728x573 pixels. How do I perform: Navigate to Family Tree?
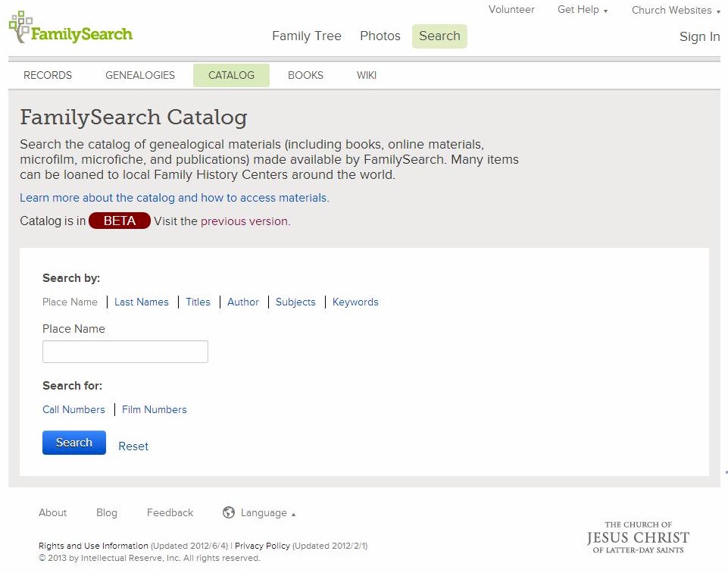click(x=306, y=36)
